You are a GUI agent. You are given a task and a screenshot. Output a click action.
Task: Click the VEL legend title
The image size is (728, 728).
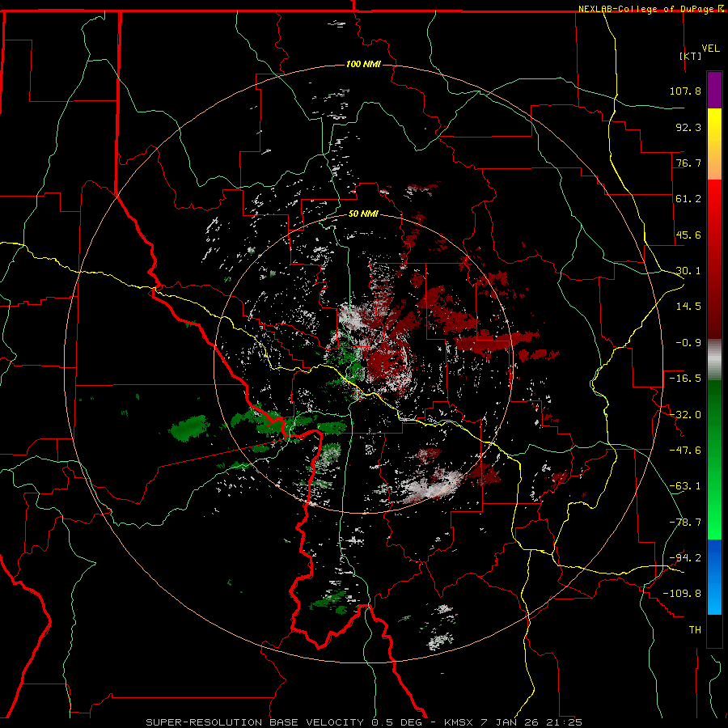pyautogui.click(x=710, y=49)
